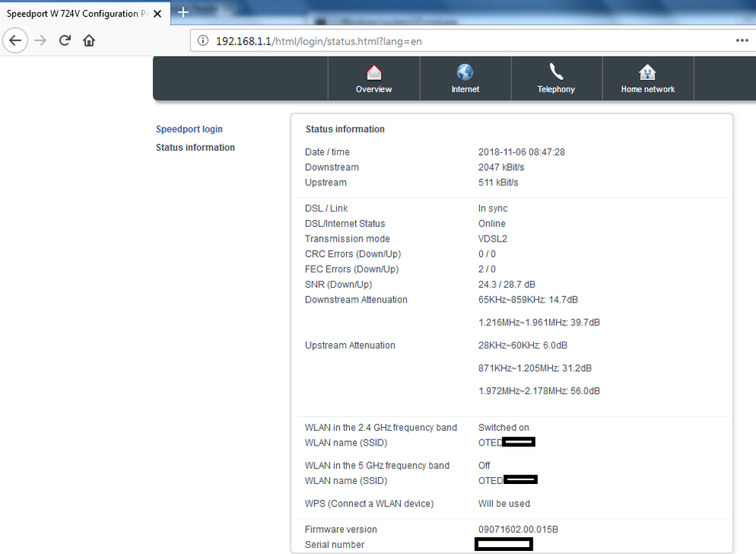The width and height of the screenshot is (756, 554).
Task: Click the firmware version 09071602.00.015B
Action: click(518, 529)
